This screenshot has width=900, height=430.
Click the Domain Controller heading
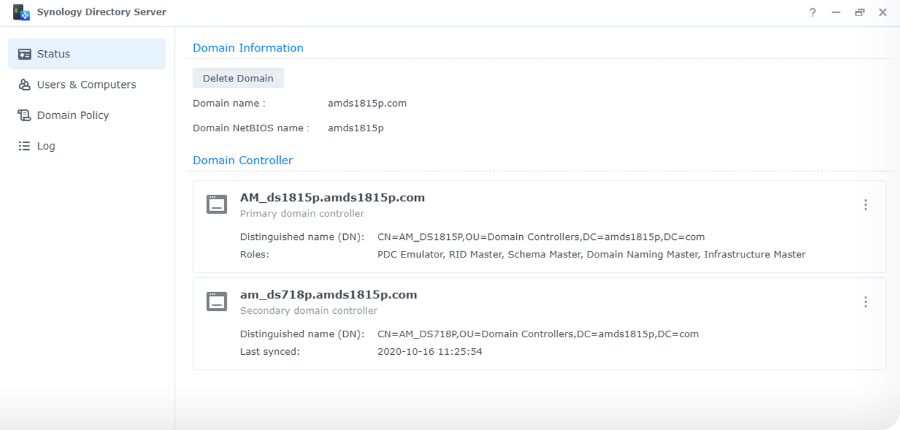tap(243, 160)
